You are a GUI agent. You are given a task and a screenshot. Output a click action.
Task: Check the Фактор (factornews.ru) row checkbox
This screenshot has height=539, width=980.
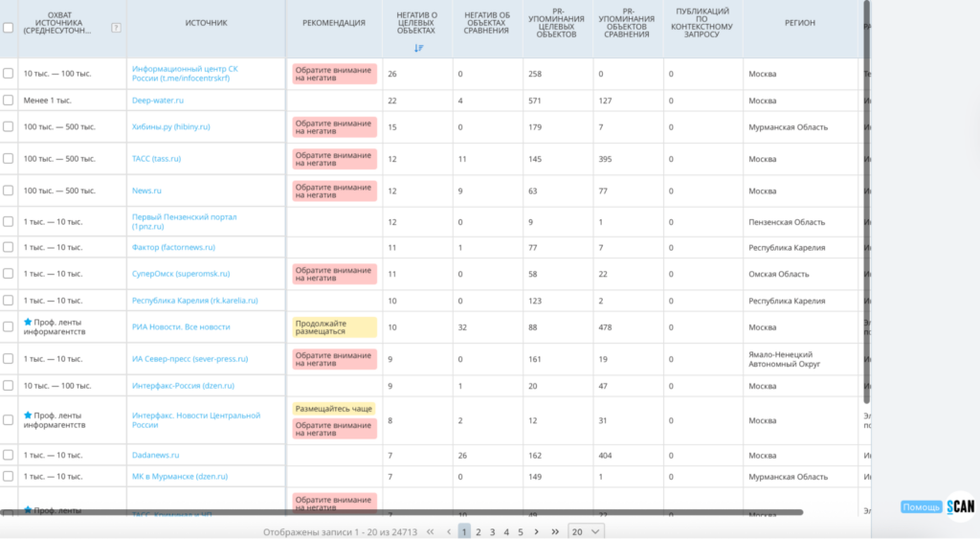(8, 247)
